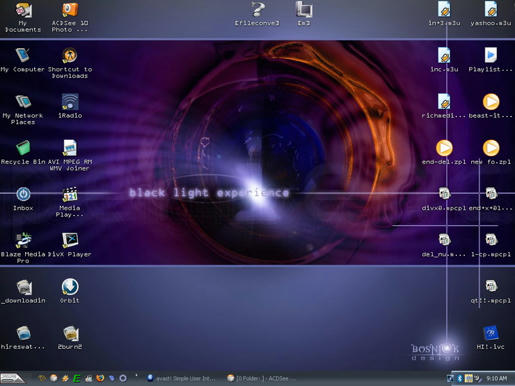515x386 pixels.
Task: Launch ACDSee 10 Photo shortcut
Action: pyautogui.click(x=70, y=17)
